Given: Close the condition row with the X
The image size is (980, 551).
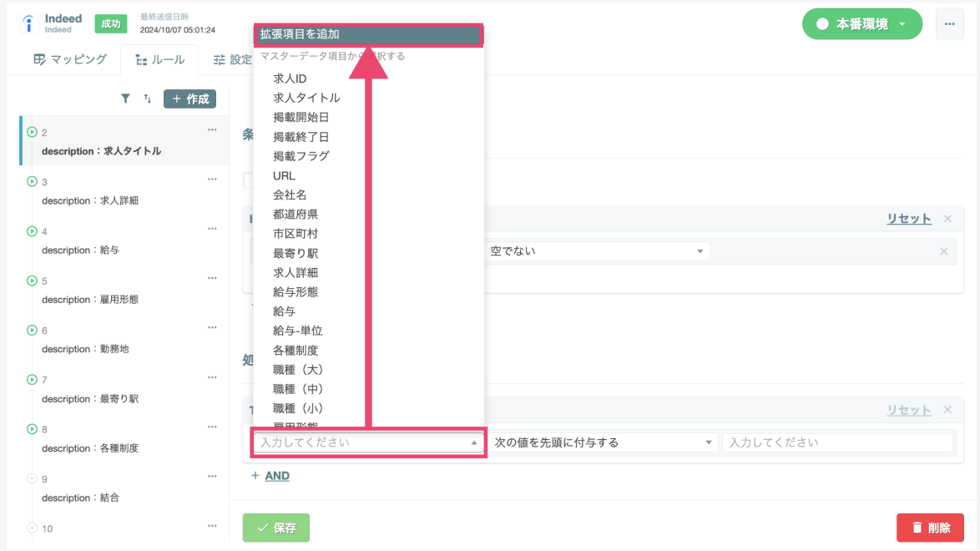Looking at the screenshot, I should [x=944, y=251].
